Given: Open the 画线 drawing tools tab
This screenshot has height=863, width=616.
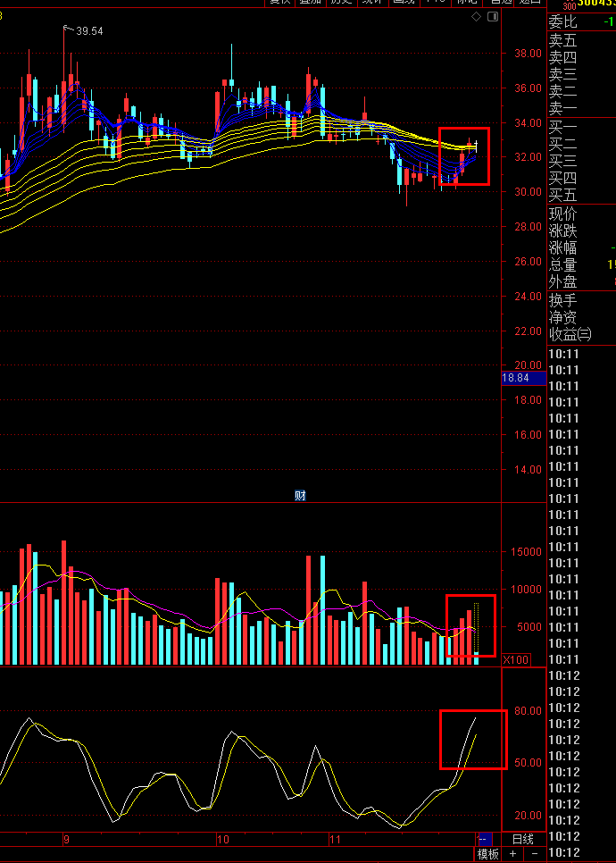Looking at the screenshot, I should click(403, 2).
